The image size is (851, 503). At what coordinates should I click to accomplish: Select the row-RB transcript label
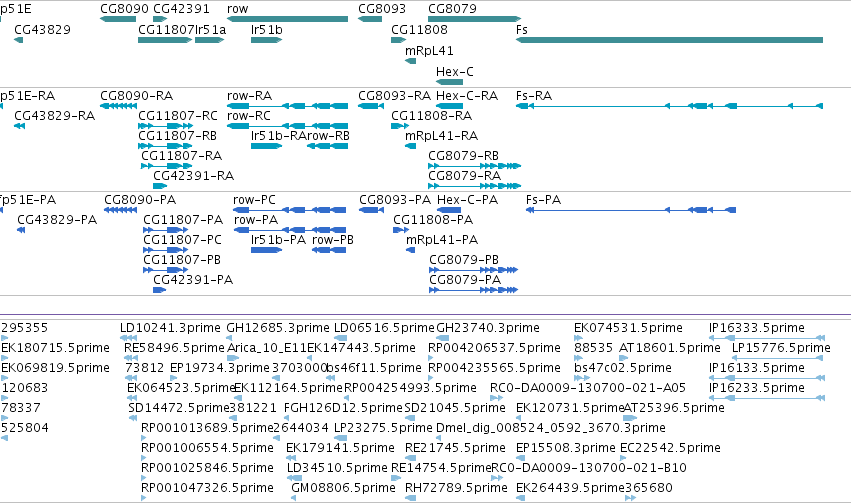click(328, 136)
